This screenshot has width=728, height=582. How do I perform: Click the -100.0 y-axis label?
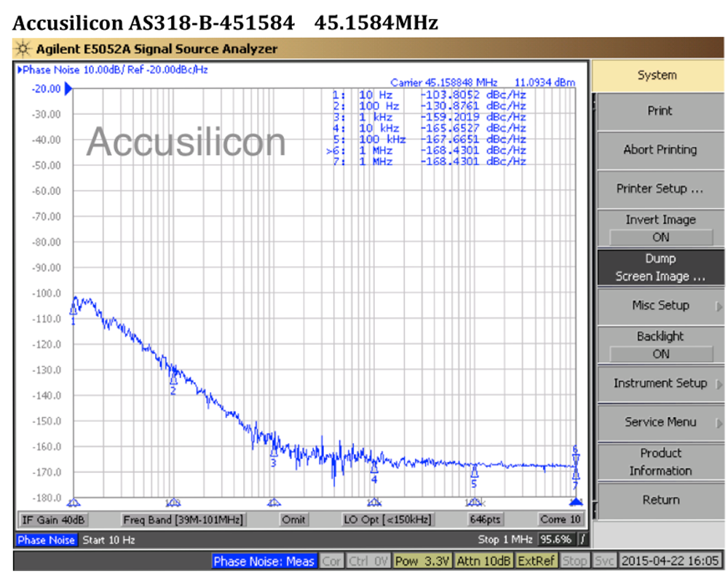pos(47,294)
